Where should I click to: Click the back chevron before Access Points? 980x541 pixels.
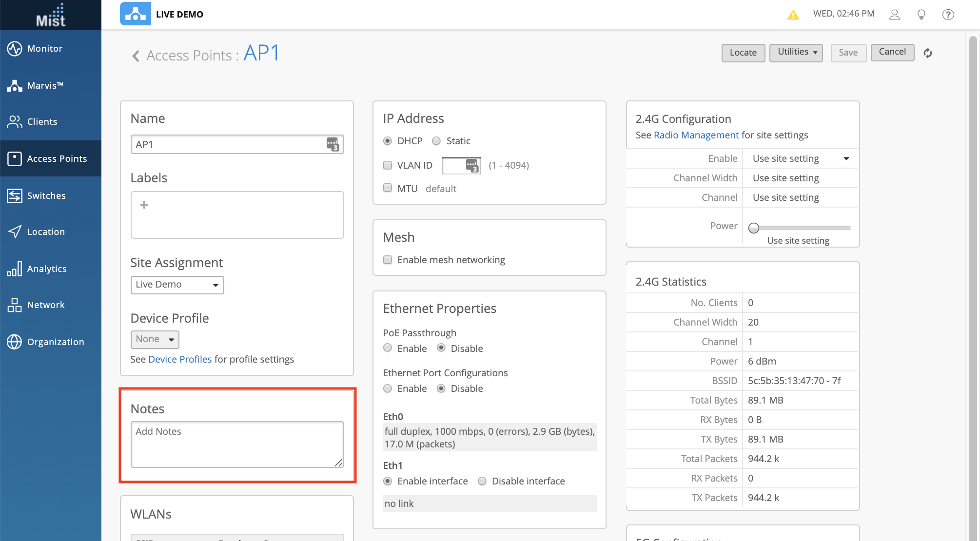point(136,56)
